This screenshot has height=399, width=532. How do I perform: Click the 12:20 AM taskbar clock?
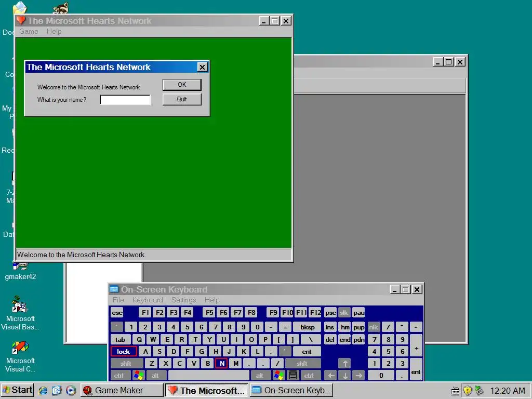(x=508, y=391)
